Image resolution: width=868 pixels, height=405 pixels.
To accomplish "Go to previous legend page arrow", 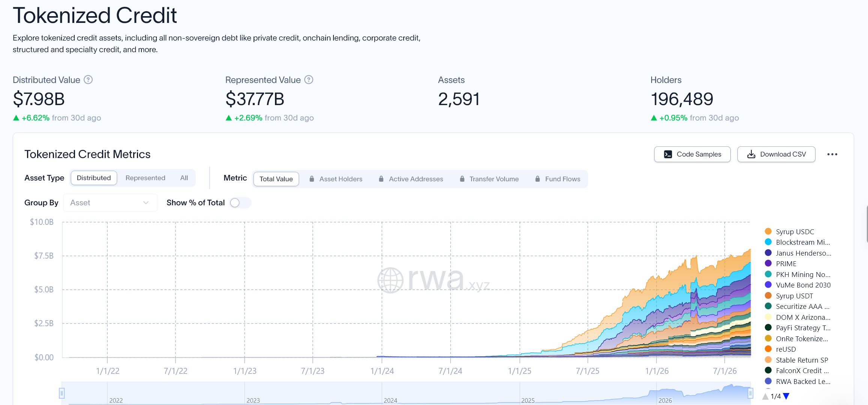I will pyautogui.click(x=766, y=396).
